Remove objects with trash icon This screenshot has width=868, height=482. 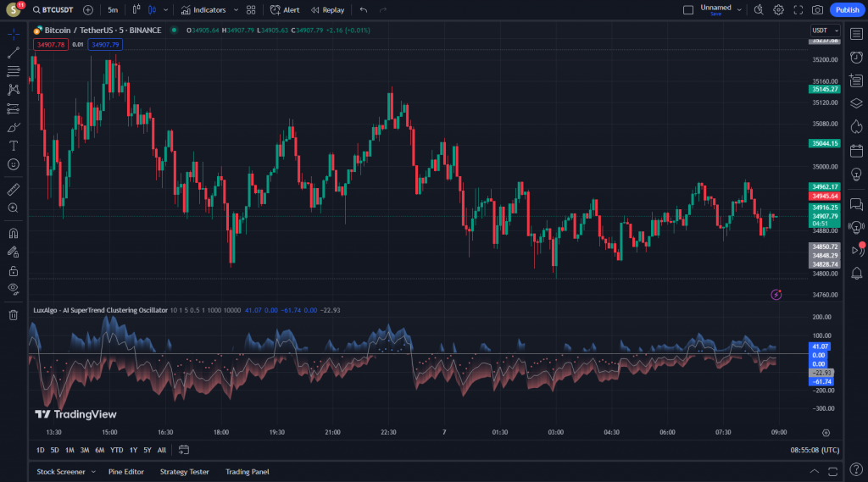[x=14, y=315]
